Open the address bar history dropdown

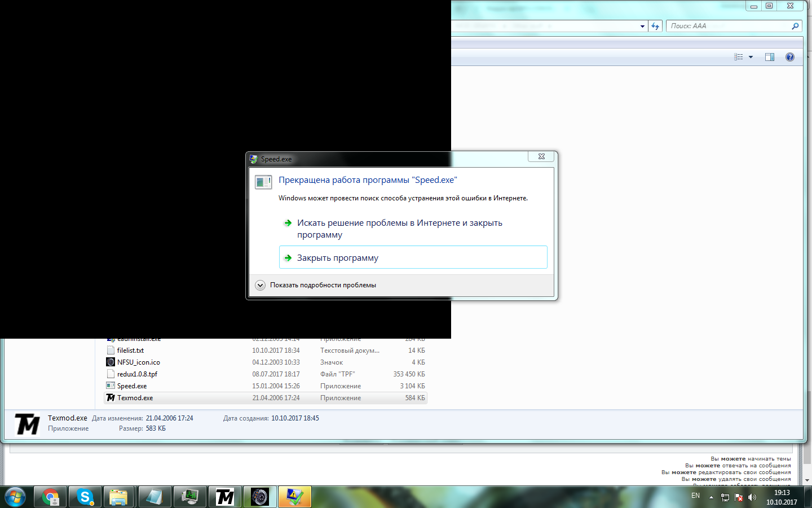click(642, 26)
